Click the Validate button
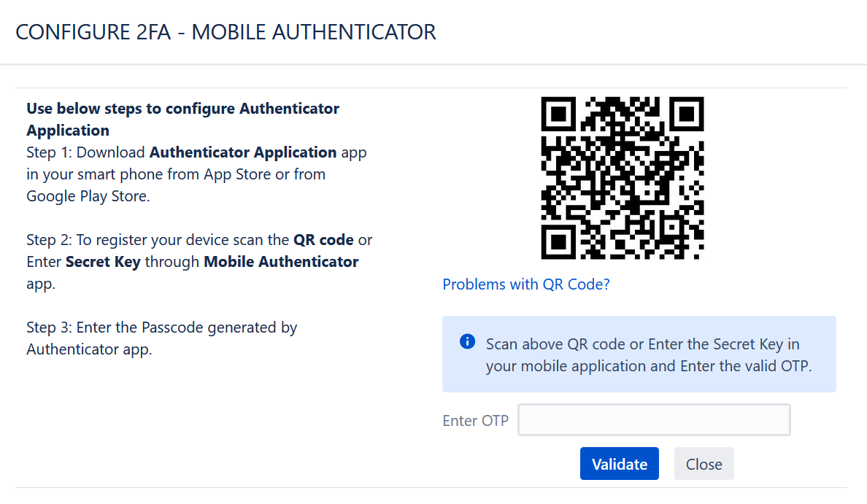This screenshot has height=504, width=867. pyautogui.click(x=620, y=464)
